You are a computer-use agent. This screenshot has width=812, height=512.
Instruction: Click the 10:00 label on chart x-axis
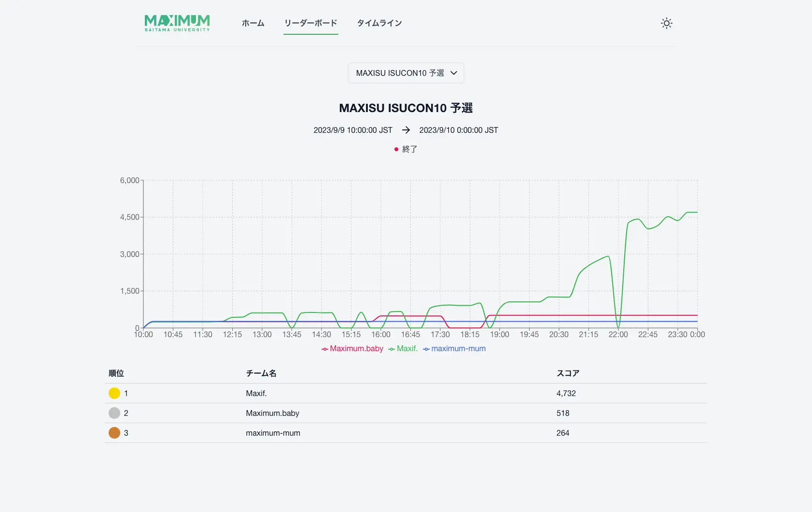pos(143,334)
